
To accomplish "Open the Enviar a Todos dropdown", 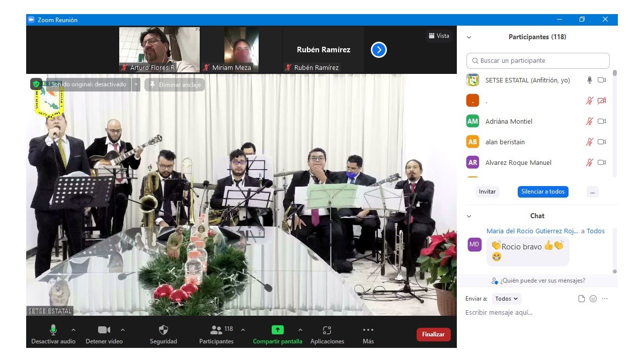I will [x=507, y=299].
